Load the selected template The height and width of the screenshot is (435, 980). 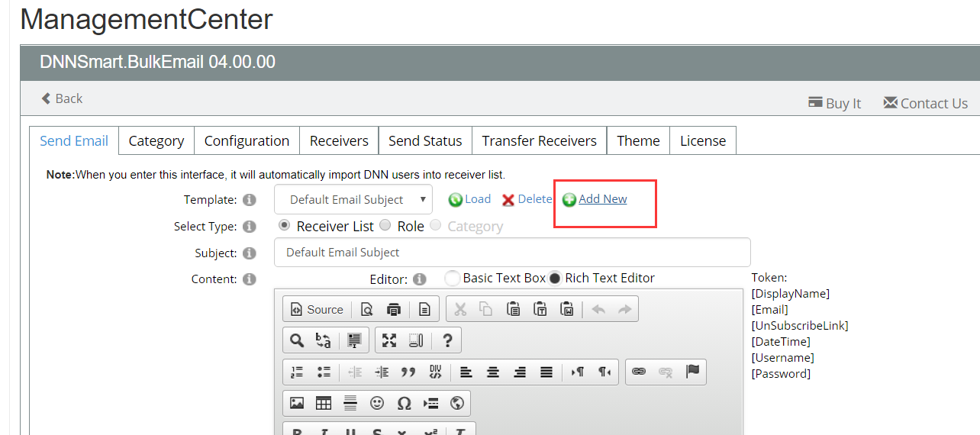click(469, 199)
